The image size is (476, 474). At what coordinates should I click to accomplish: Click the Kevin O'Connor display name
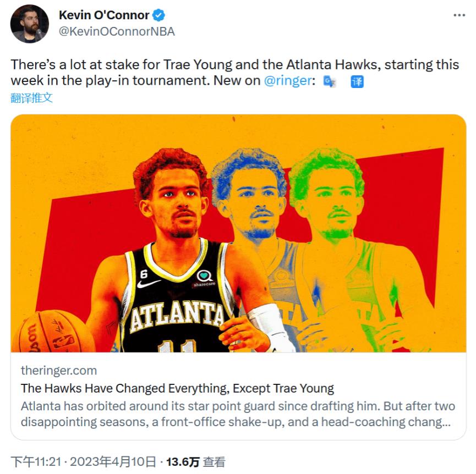click(x=104, y=15)
